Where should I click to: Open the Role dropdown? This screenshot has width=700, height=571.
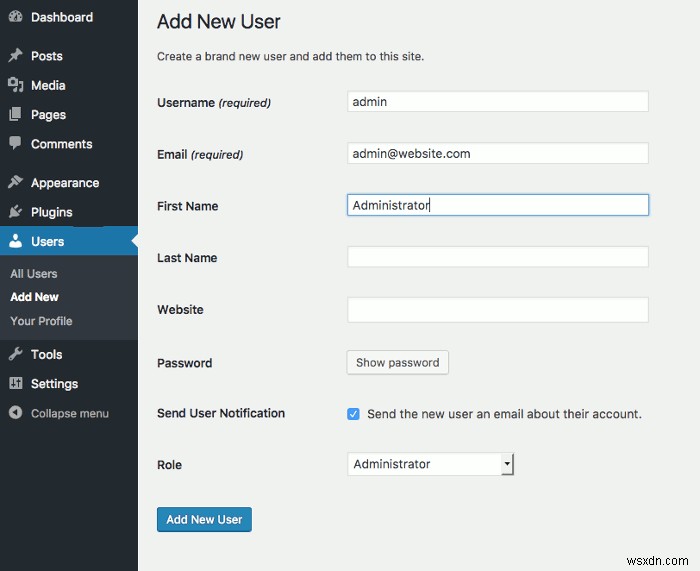(x=430, y=464)
